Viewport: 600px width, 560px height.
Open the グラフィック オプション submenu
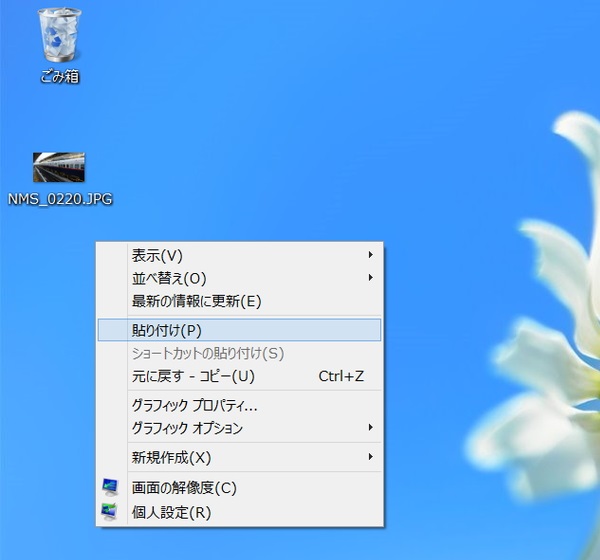(x=240, y=428)
